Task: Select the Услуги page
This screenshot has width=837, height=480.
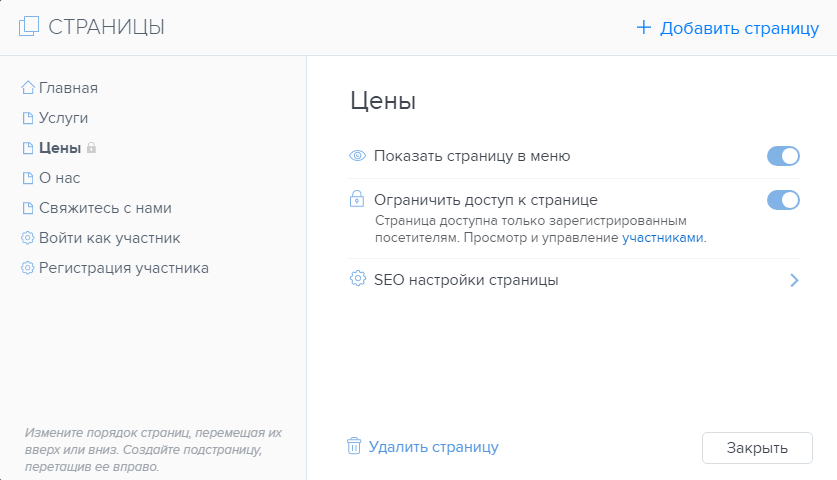Action: coord(64,118)
